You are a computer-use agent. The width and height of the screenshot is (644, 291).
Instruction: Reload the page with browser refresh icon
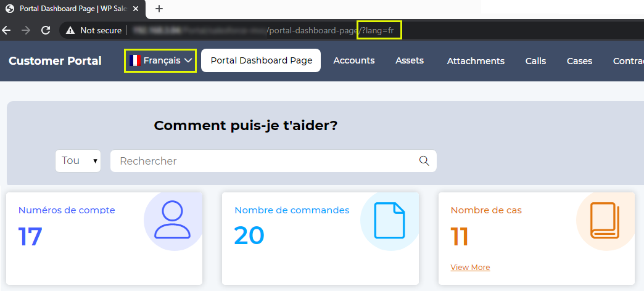tap(45, 30)
